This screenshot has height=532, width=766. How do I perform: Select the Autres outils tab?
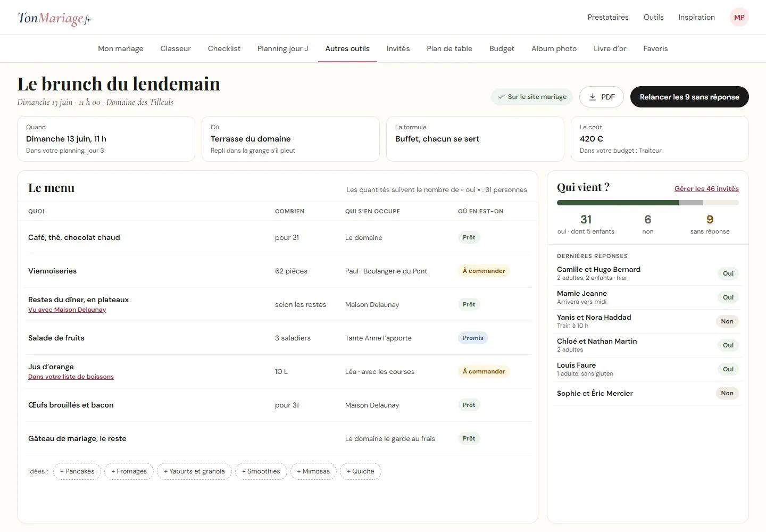tap(347, 48)
